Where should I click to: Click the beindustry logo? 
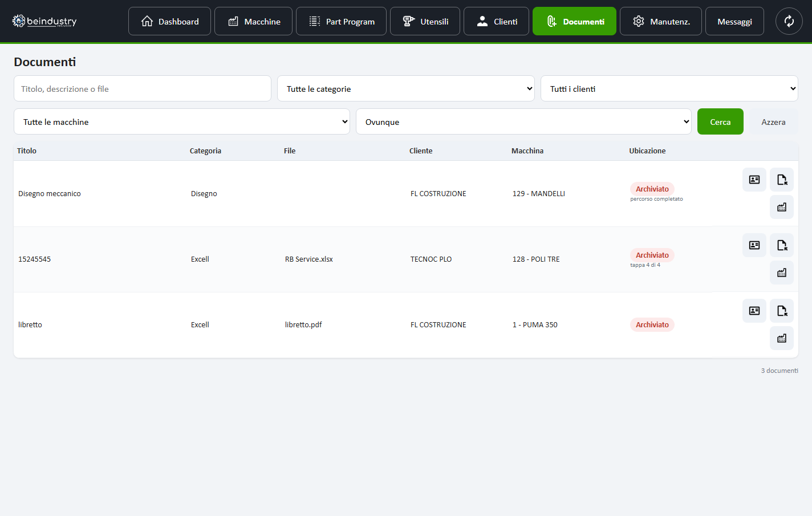[44, 21]
